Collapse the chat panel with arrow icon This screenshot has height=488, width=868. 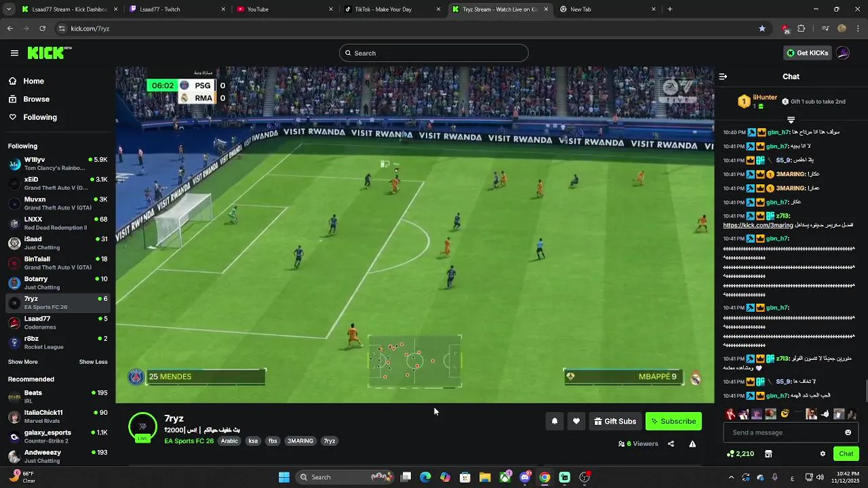723,77
